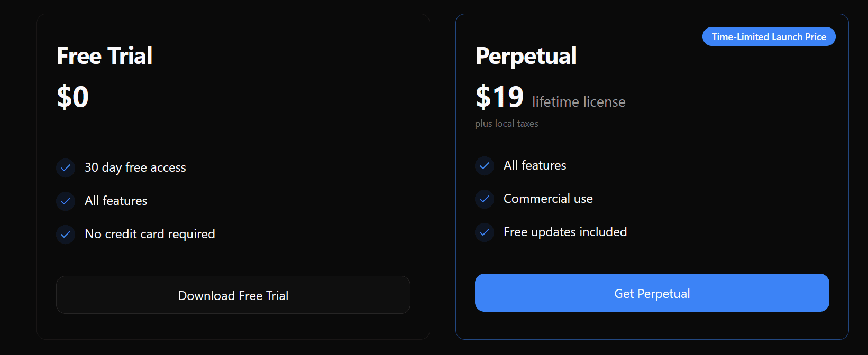The height and width of the screenshot is (355, 868).
Task: Click the checkmark beside All features on Free Trial
Action: tap(65, 201)
